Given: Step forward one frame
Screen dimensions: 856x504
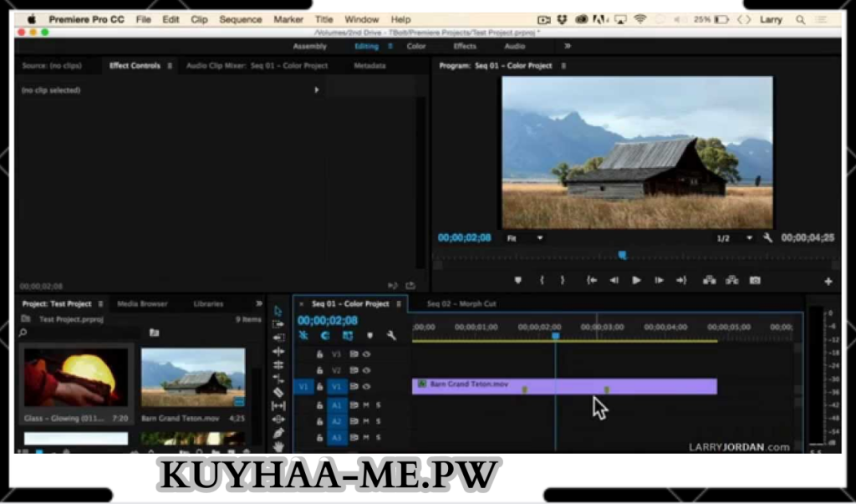Looking at the screenshot, I should coord(659,280).
